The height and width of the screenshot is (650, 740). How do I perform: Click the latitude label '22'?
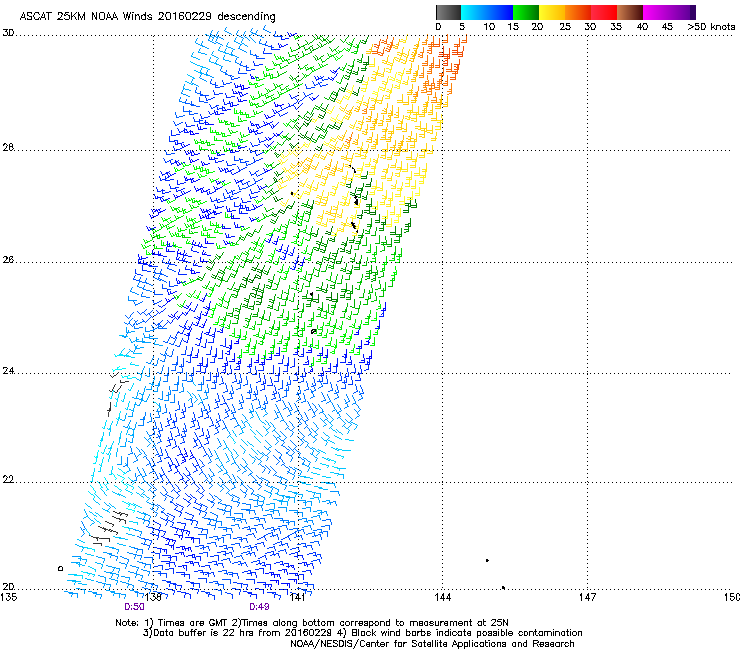pyautogui.click(x=8, y=480)
